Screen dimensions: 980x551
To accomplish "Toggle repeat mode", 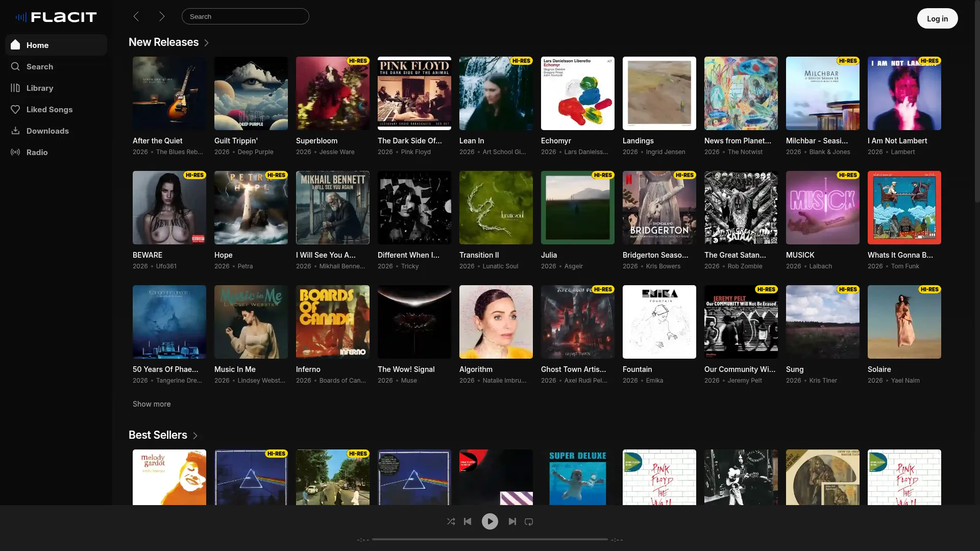I will (529, 521).
